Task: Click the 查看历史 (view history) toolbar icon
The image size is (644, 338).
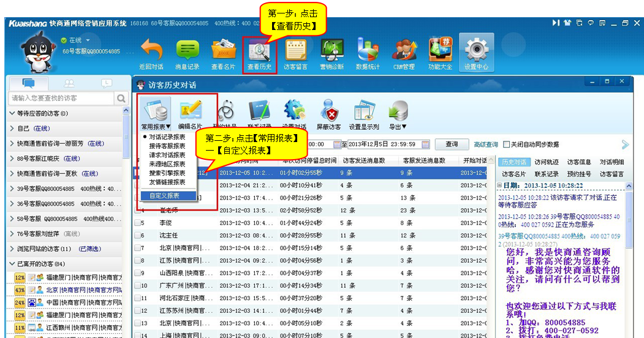Action: pyautogui.click(x=259, y=52)
